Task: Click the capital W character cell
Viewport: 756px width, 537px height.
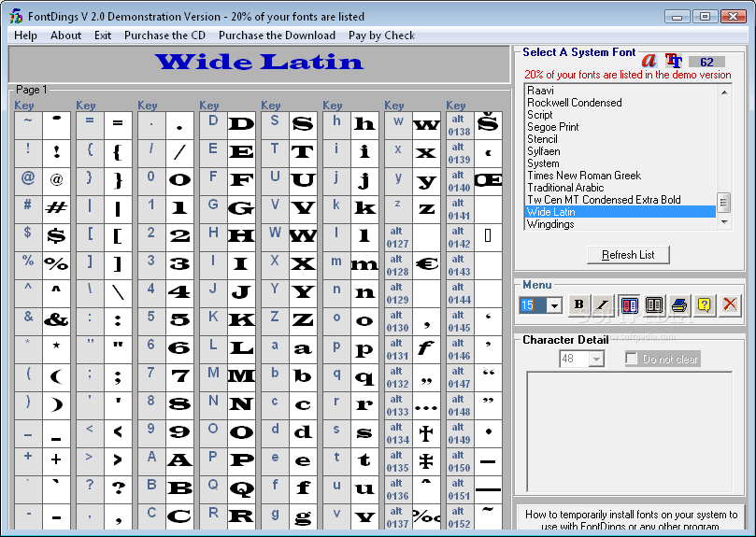Action: pos(304,236)
